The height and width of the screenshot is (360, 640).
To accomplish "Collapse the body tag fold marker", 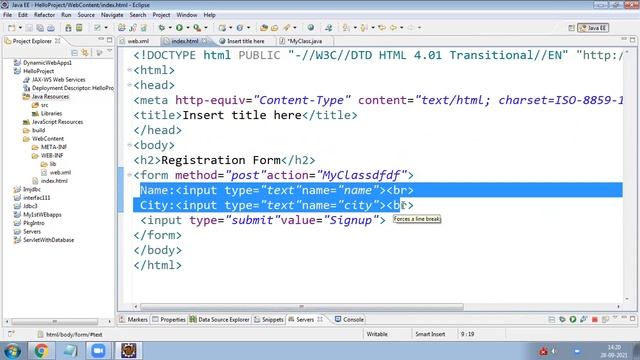I will pyautogui.click(x=129, y=145).
